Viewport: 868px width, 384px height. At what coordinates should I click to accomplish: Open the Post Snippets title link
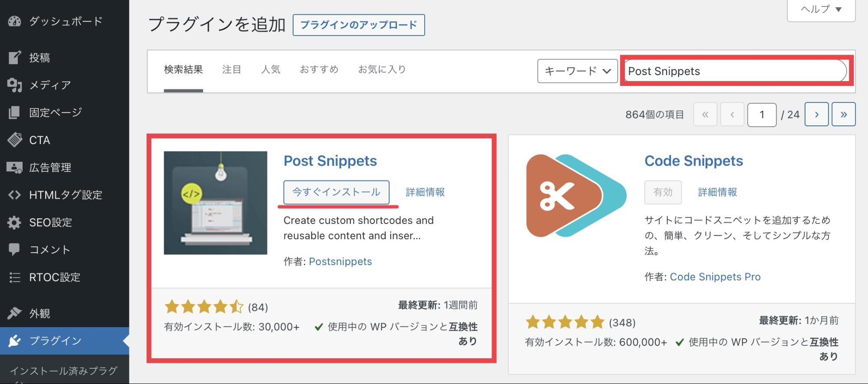[x=330, y=161]
